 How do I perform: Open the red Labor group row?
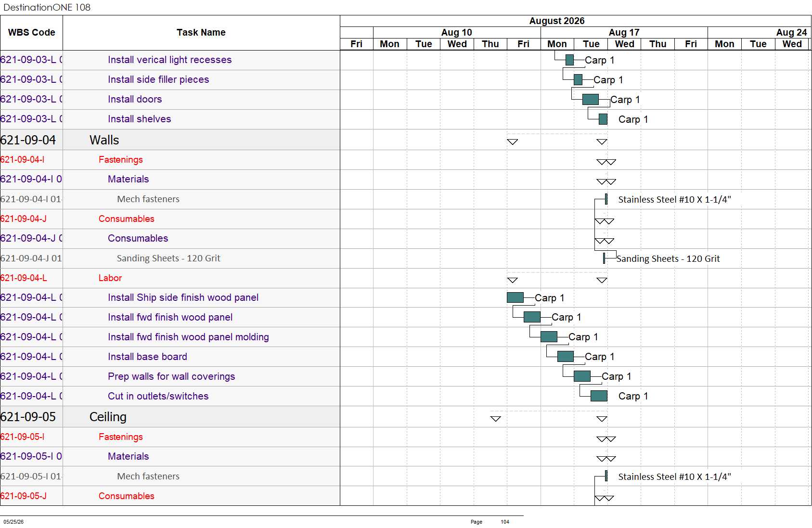(x=170, y=278)
